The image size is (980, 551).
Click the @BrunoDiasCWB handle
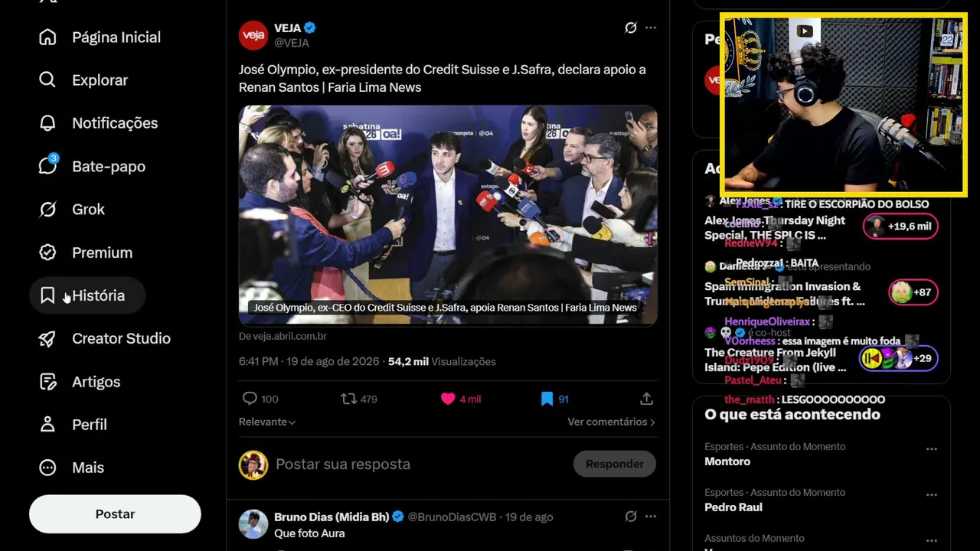(453, 517)
